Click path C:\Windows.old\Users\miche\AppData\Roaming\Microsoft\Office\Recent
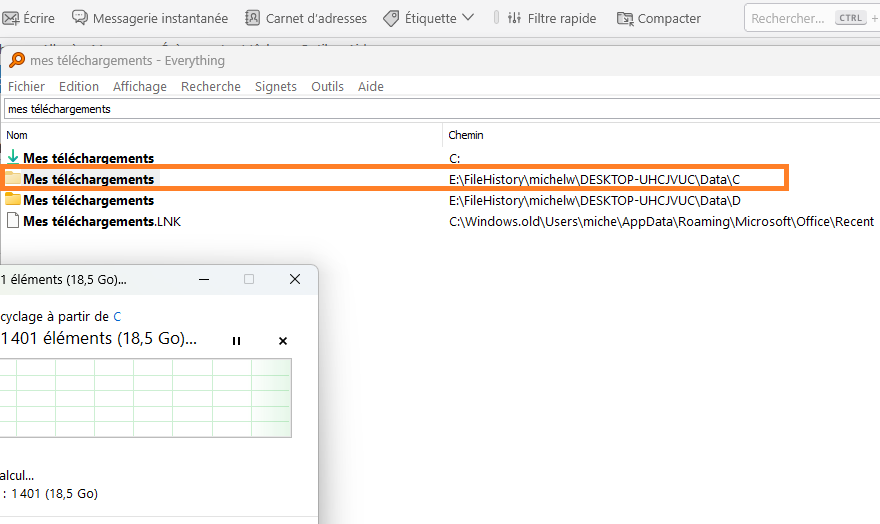Image resolution: width=880 pixels, height=524 pixels. pos(661,222)
